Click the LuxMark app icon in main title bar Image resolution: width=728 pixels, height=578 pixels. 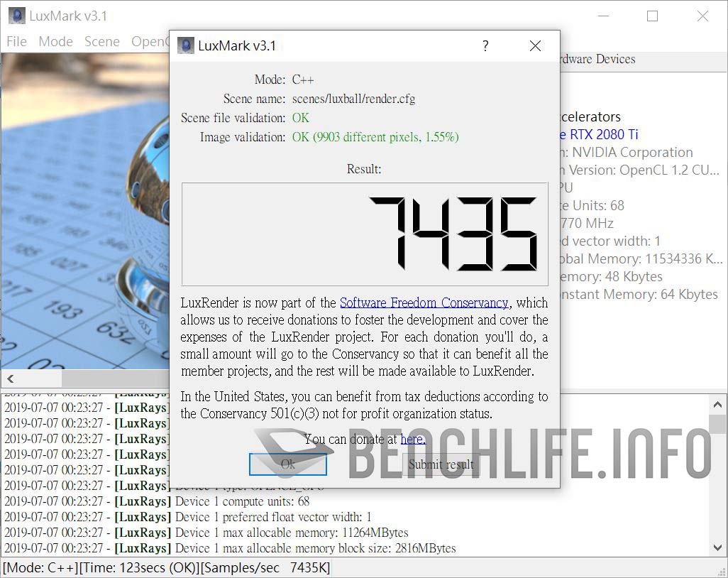[x=16, y=16]
